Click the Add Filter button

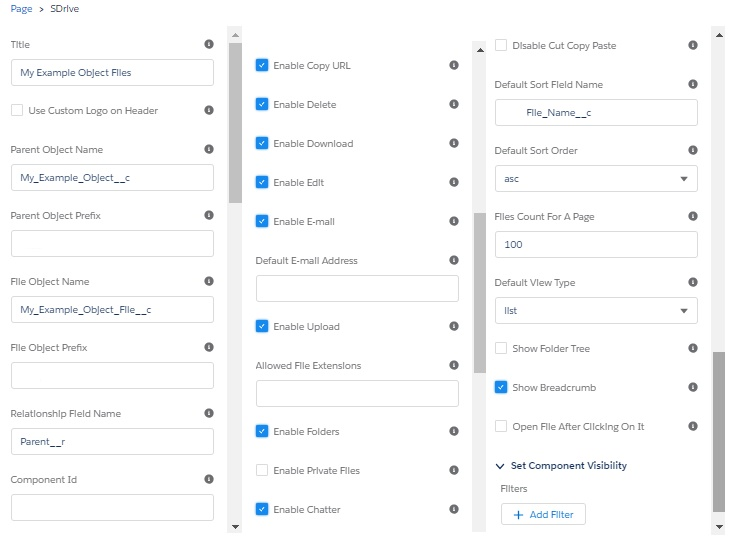point(543,514)
